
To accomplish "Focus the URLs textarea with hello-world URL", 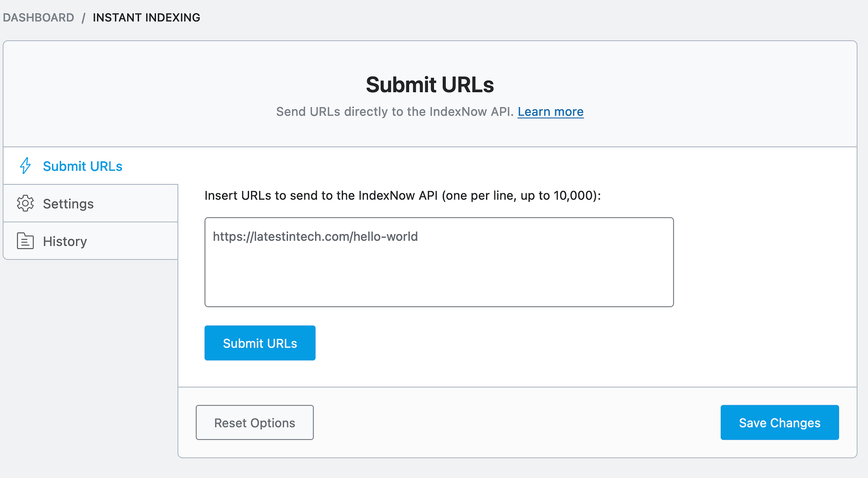I will 439,262.
